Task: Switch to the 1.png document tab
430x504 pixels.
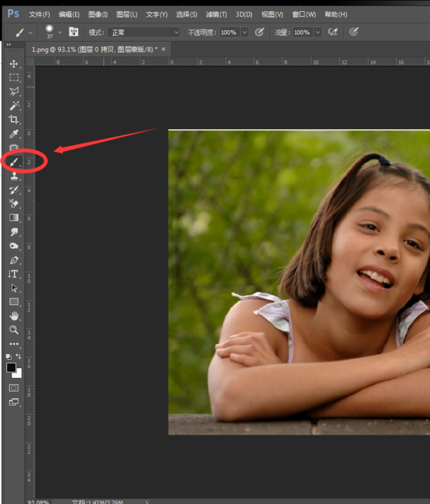Action: click(x=94, y=49)
